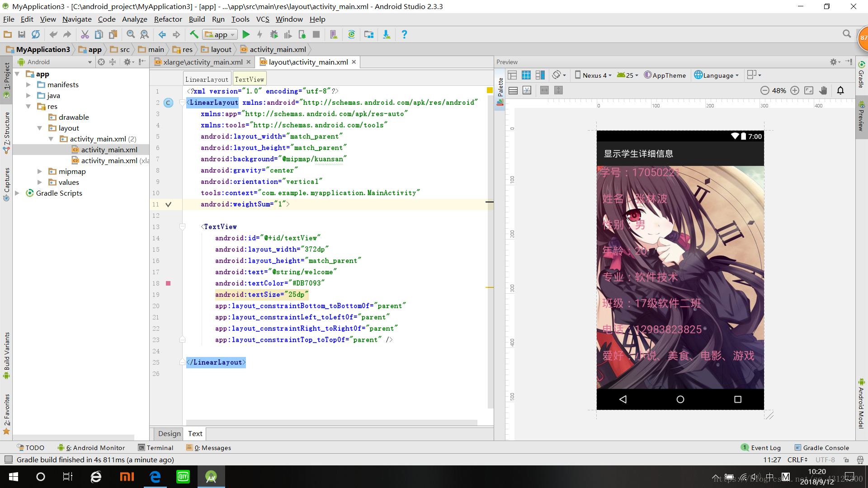868x488 pixels.
Task: Click the Undo arrow in the toolbar
Action: (x=53, y=34)
